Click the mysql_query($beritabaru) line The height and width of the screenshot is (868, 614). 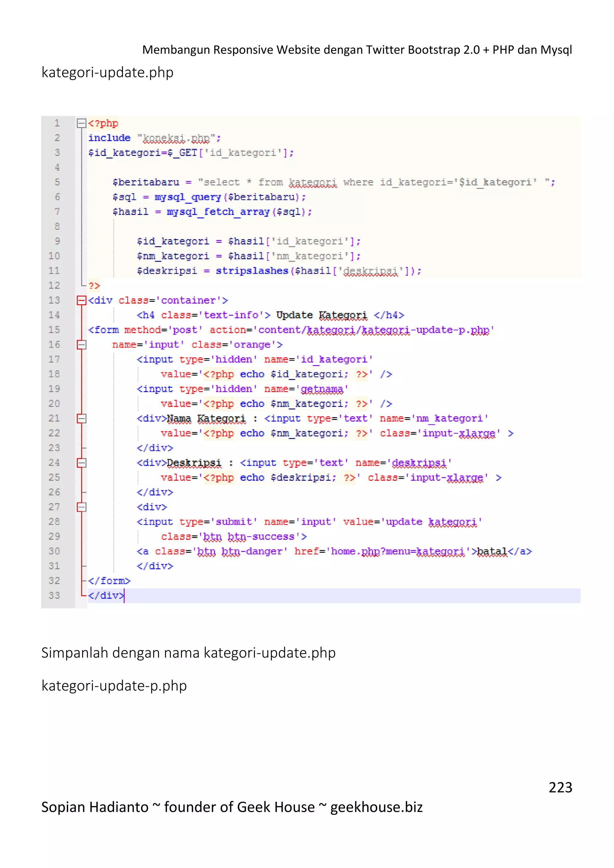coord(209,197)
